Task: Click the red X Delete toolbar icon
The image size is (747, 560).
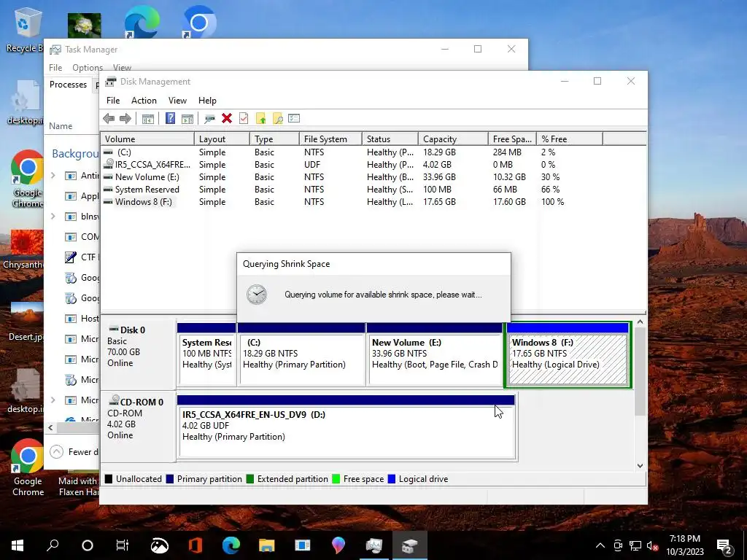Action: pos(227,119)
